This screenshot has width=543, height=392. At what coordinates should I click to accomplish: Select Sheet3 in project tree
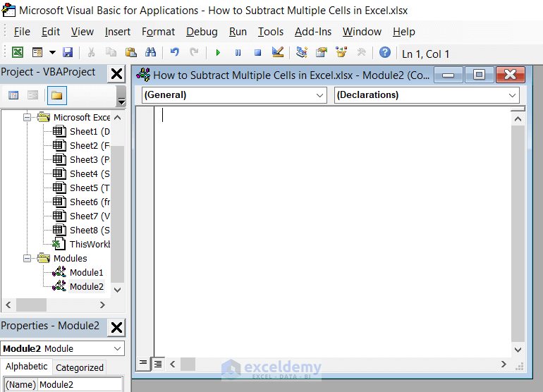coord(81,159)
